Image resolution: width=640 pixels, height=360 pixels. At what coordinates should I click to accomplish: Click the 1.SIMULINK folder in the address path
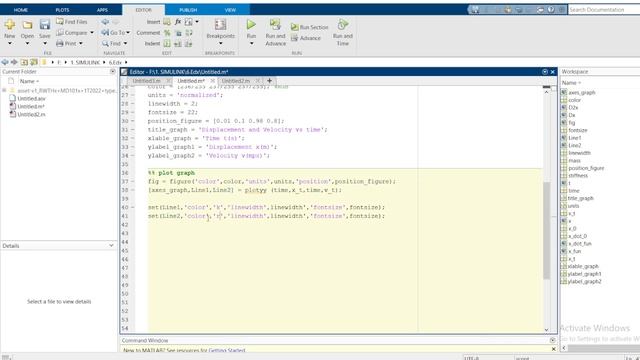click(85, 62)
